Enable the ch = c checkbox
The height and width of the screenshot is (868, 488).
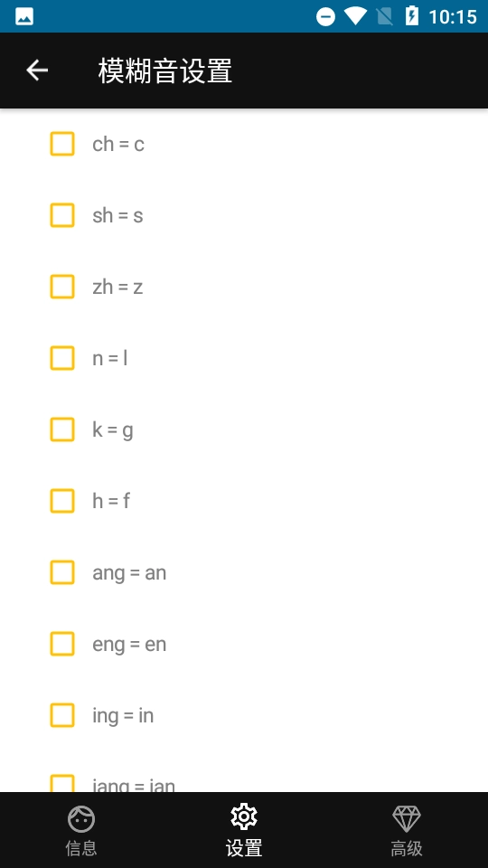(x=62, y=144)
